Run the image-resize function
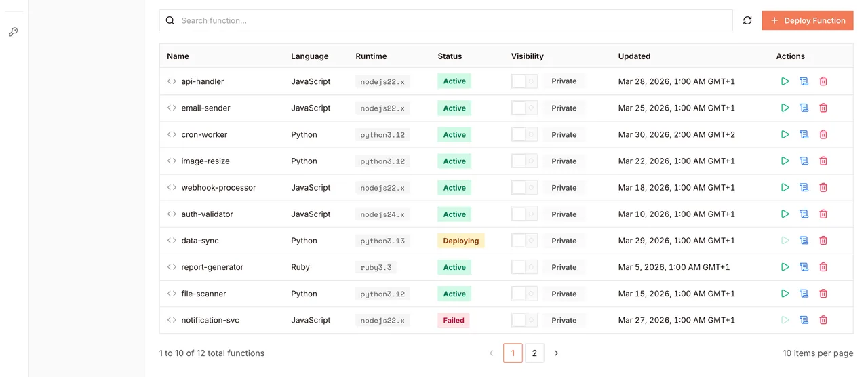 click(x=785, y=161)
